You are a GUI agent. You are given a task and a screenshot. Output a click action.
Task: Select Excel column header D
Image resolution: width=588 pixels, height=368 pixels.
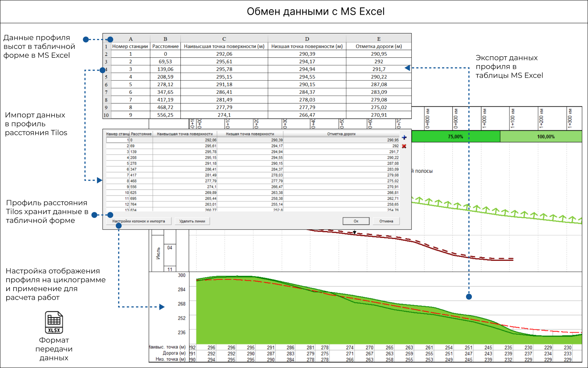click(307, 39)
